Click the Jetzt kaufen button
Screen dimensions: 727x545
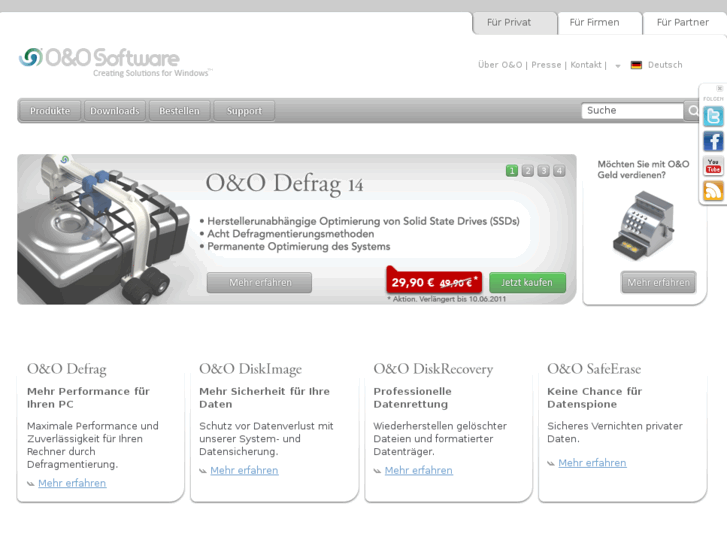click(x=527, y=282)
